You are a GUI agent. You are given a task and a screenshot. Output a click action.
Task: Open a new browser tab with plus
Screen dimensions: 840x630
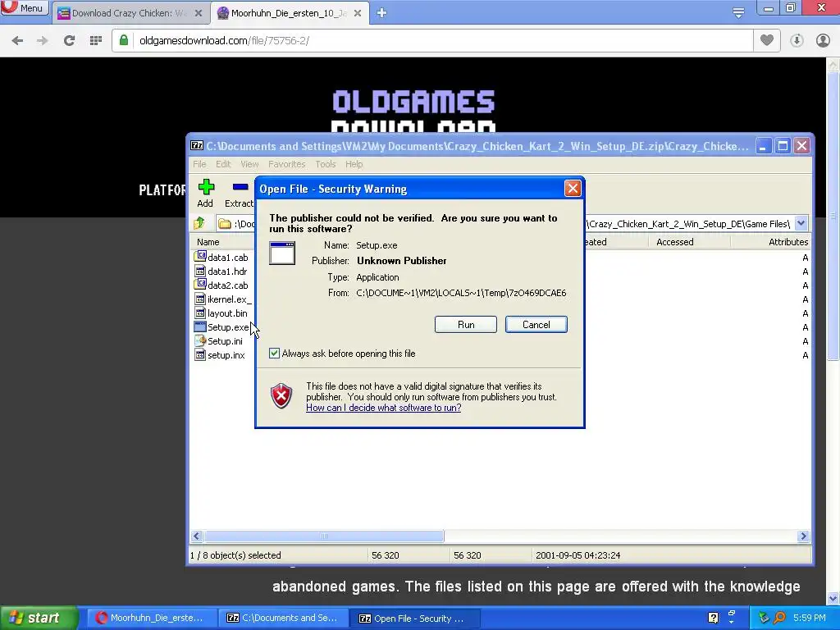click(381, 13)
